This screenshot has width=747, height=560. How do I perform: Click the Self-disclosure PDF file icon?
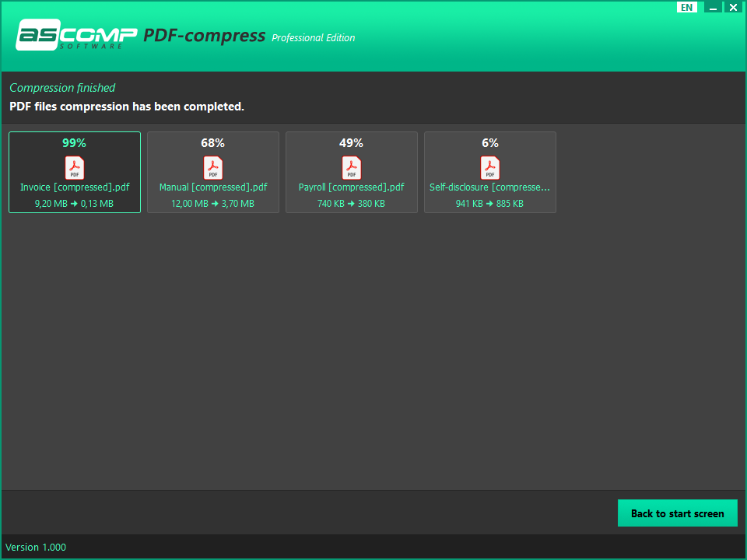point(490,167)
